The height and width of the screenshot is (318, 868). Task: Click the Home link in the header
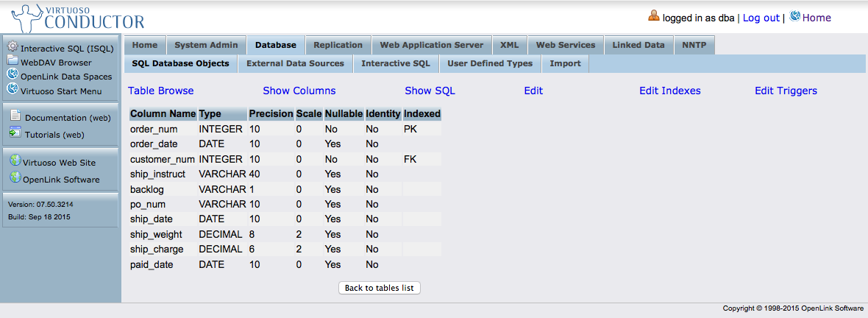[816, 18]
